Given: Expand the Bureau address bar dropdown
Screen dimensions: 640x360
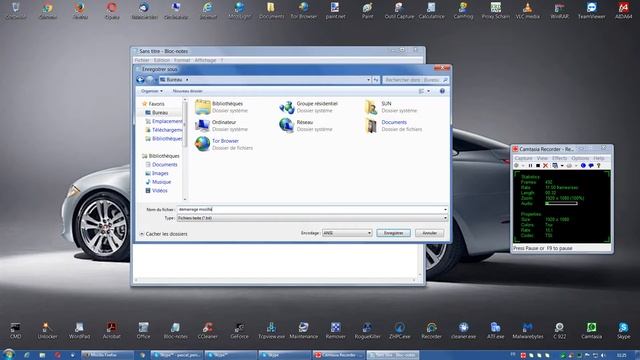Looking at the screenshot, I should [368, 80].
